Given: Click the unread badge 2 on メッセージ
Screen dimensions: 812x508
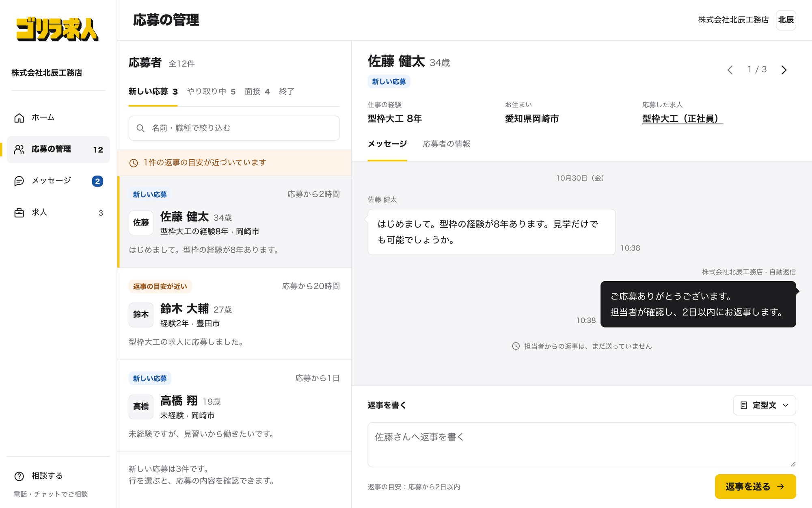Looking at the screenshot, I should tap(97, 181).
